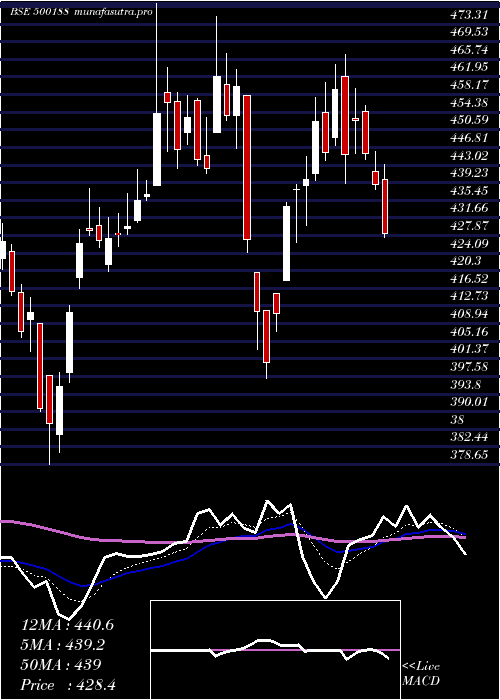Image resolution: width=500 pixels, height=700 pixels.
Task: Click the 458.17 price axis label
Action: tap(467, 85)
